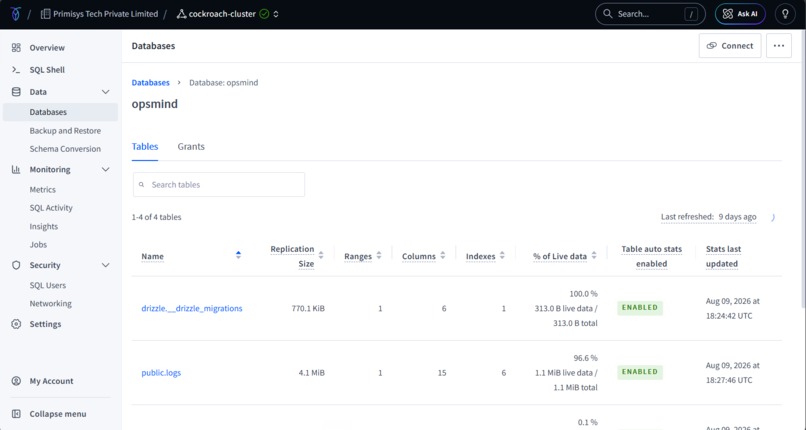Open Insights under Monitoring
This screenshot has width=806, height=430.
click(x=44, y=227)
